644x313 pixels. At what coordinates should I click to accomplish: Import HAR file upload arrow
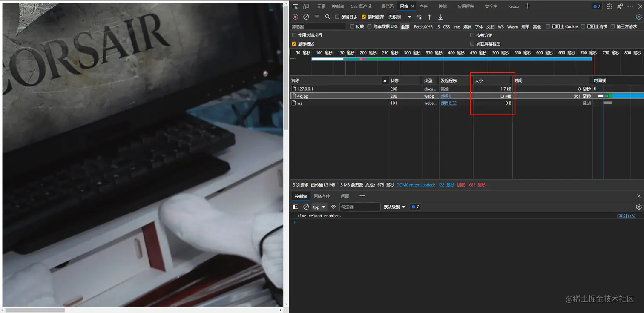429,17
